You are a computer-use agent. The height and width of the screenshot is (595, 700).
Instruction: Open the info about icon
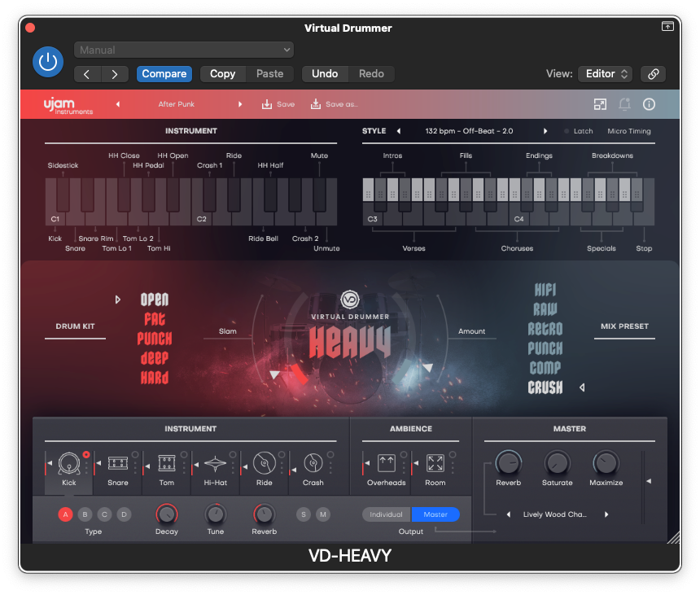point(649,104)
